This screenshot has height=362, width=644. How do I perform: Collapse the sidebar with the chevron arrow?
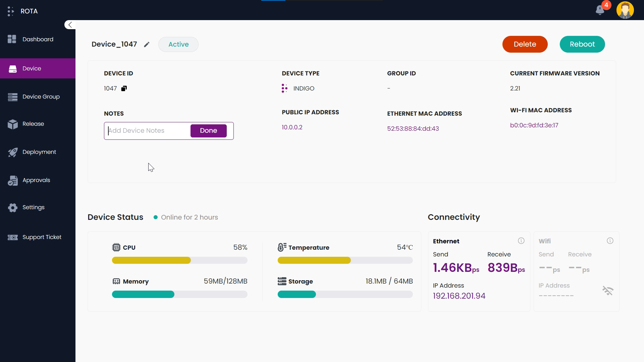(x=70, y=24)
